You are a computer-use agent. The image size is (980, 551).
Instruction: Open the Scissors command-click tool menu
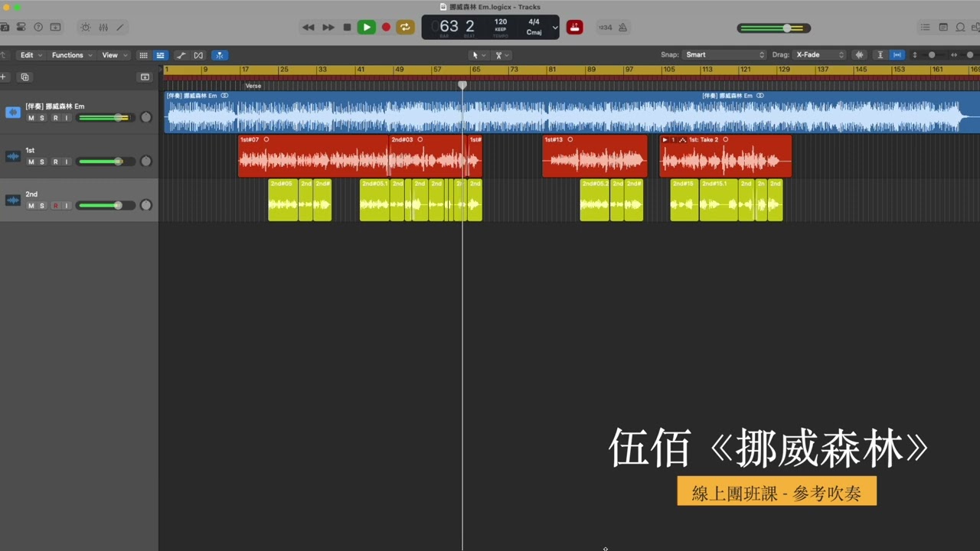pyautogui.click(x=502, y=55)
